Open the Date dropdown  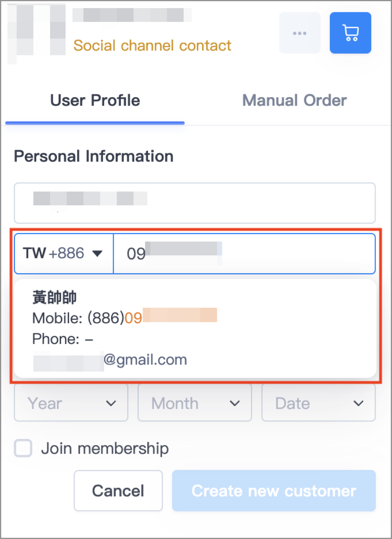click(318, 403)
